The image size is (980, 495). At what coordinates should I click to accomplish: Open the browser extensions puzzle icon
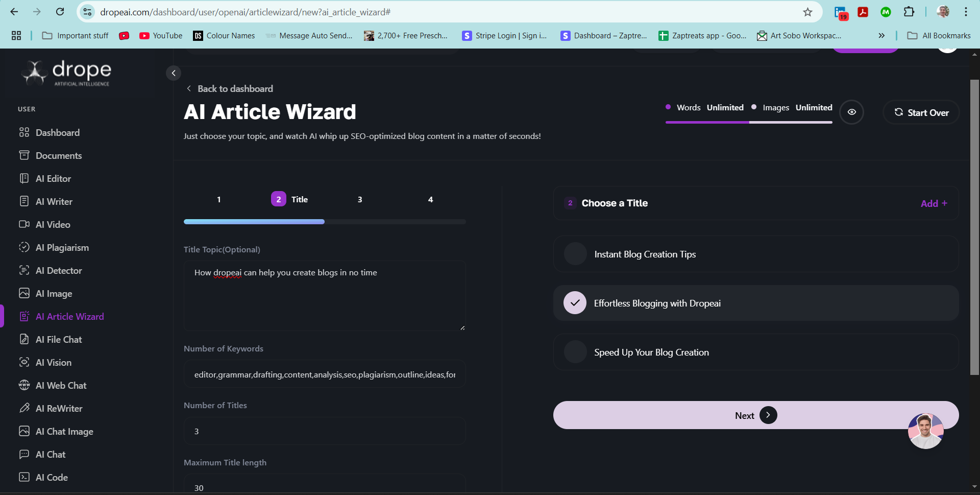coord(909,12)
